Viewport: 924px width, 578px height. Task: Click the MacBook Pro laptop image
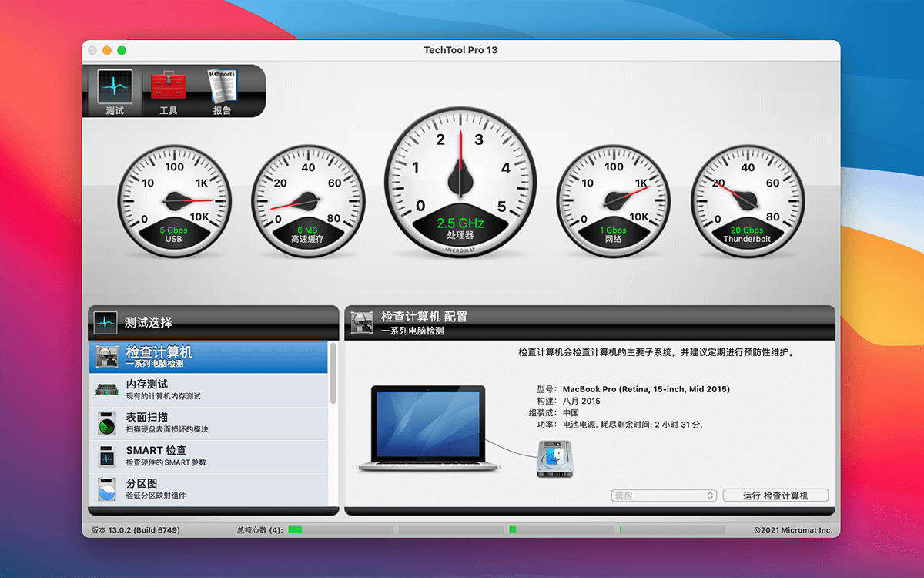point(428,428)
